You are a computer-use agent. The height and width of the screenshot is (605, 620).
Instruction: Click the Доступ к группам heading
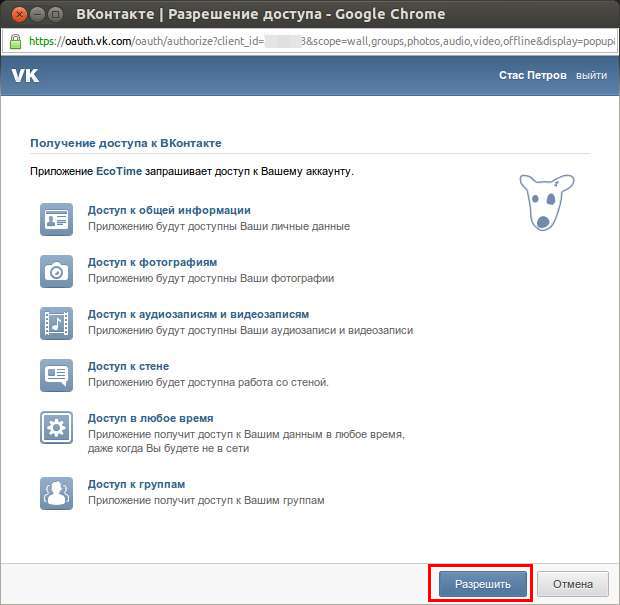tap(136, 484)
